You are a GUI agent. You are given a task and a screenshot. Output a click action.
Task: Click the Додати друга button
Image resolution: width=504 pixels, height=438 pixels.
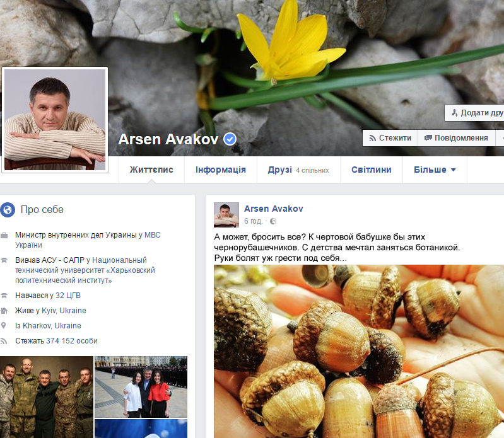pyautogui.click(x=477, y=113)
